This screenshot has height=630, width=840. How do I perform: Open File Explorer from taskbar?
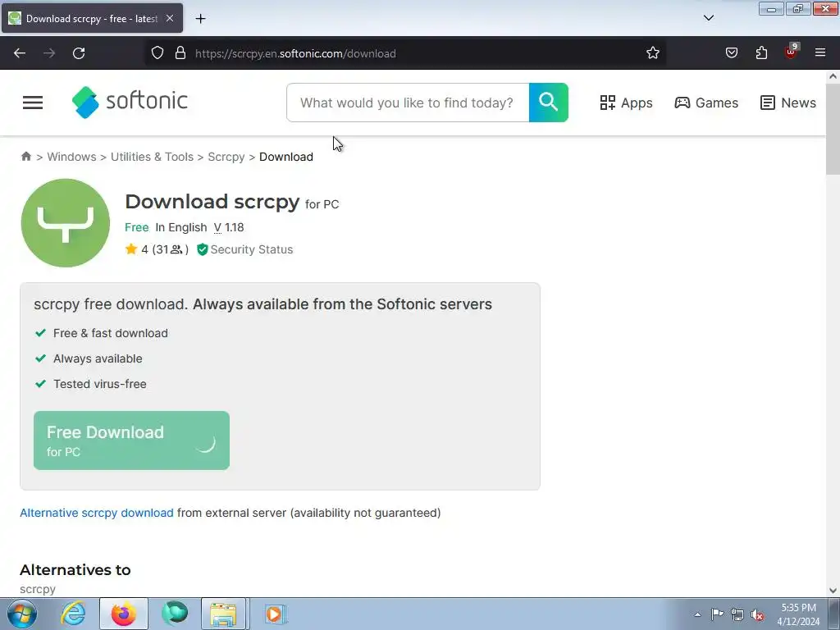click(x=223, y=614)
